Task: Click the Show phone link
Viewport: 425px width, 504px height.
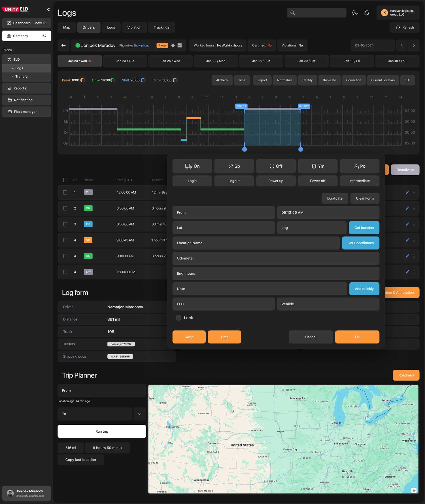Action: [x=141, y=46]
